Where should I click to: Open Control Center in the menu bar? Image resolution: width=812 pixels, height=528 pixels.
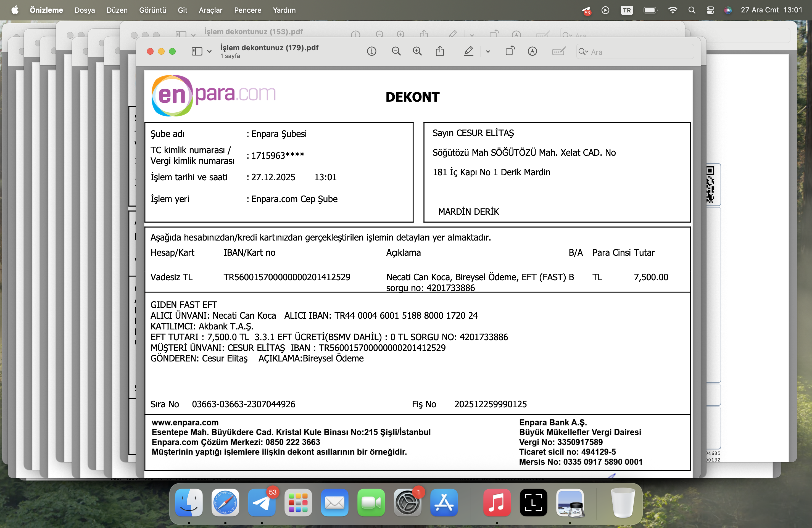click(x=710, y=10)
